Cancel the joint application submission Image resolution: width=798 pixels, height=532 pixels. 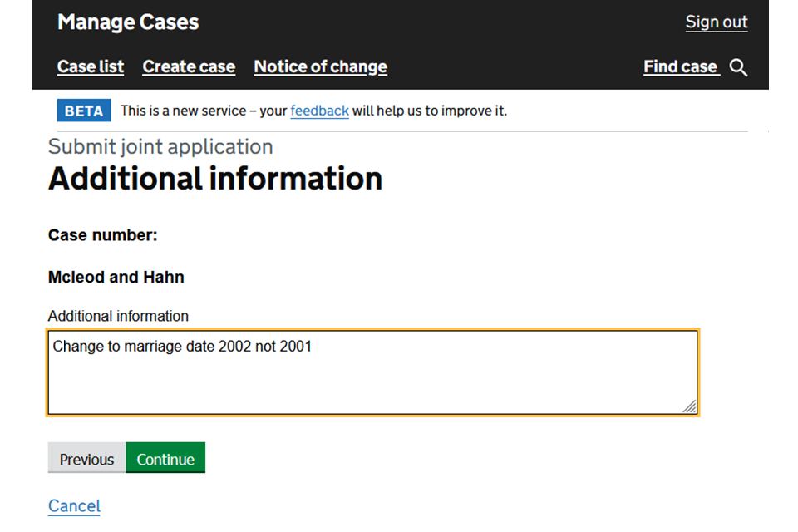74,505
